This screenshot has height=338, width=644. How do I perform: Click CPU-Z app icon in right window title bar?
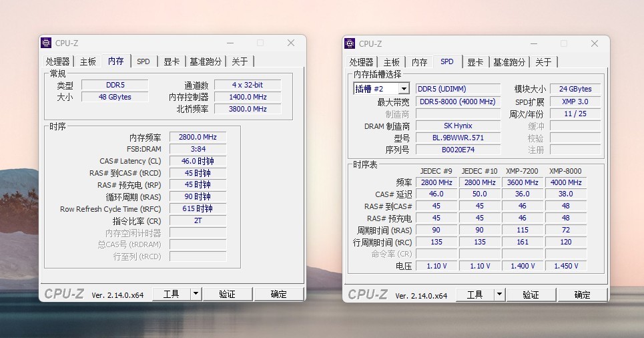350,43
